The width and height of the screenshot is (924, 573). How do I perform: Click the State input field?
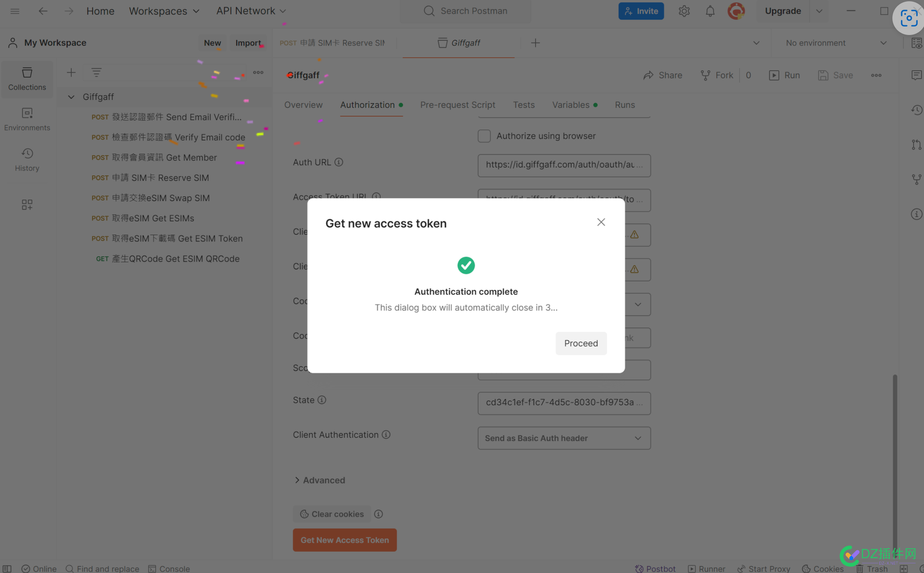[x=564, y=402]
